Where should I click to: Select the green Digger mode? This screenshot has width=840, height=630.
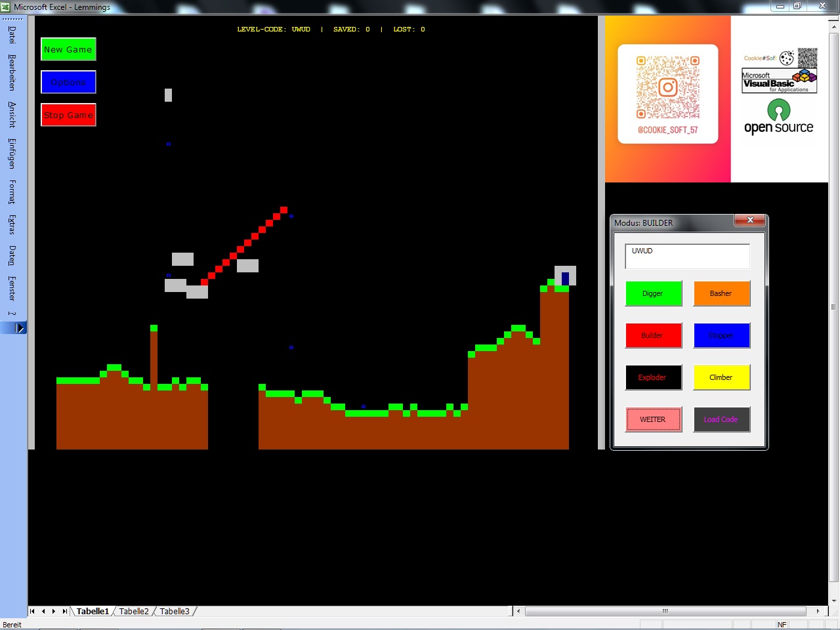654,293
